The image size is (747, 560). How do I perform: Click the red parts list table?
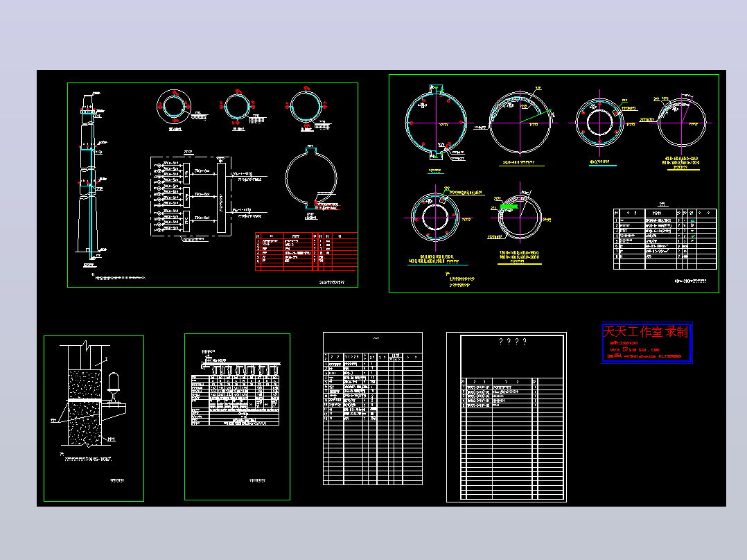[306, 251]
